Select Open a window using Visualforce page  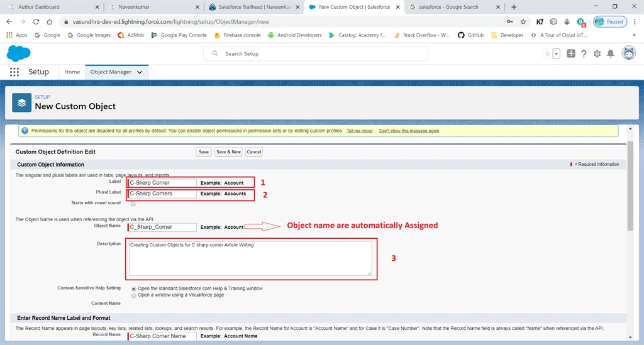point(133,295)
